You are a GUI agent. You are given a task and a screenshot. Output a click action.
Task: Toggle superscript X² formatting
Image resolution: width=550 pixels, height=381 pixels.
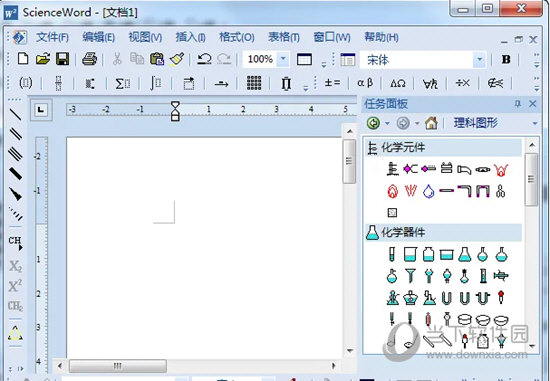pos(15,286)
